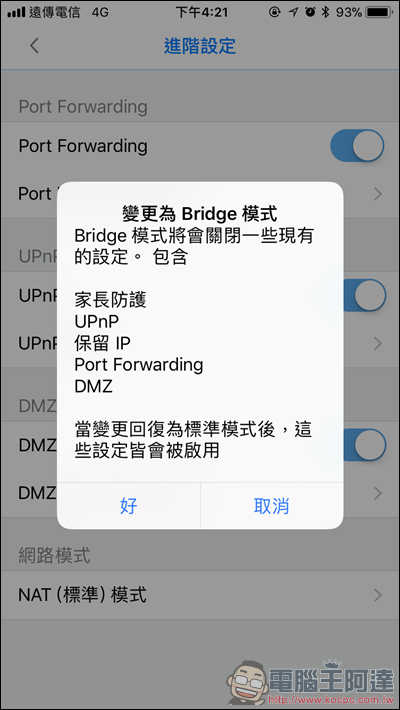Tap the alarm clock status icon
The image size is (400, 710).
coord(310,12)
